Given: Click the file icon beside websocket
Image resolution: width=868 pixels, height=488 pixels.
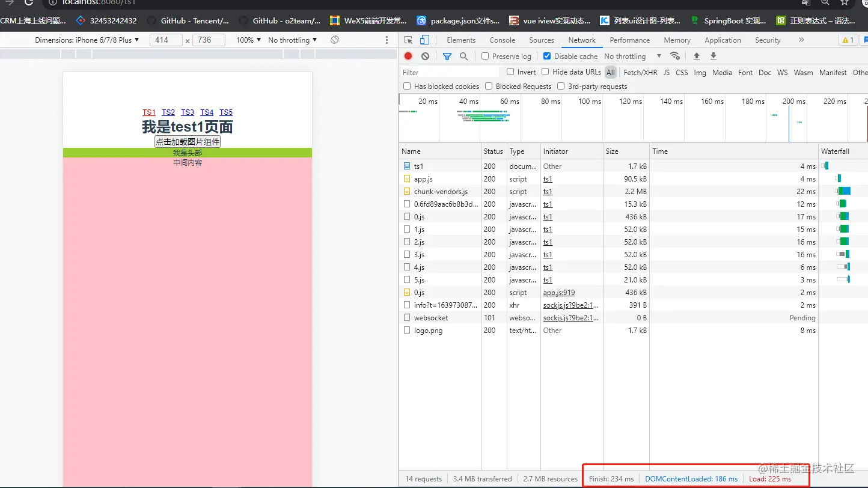Looking at the screenshot, I should pos(407,317).
